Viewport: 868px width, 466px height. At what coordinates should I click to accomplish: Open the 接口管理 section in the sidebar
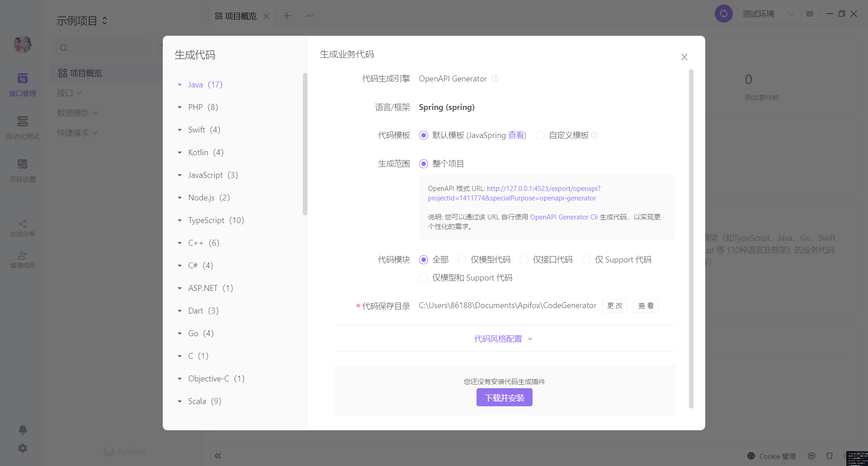22,84
